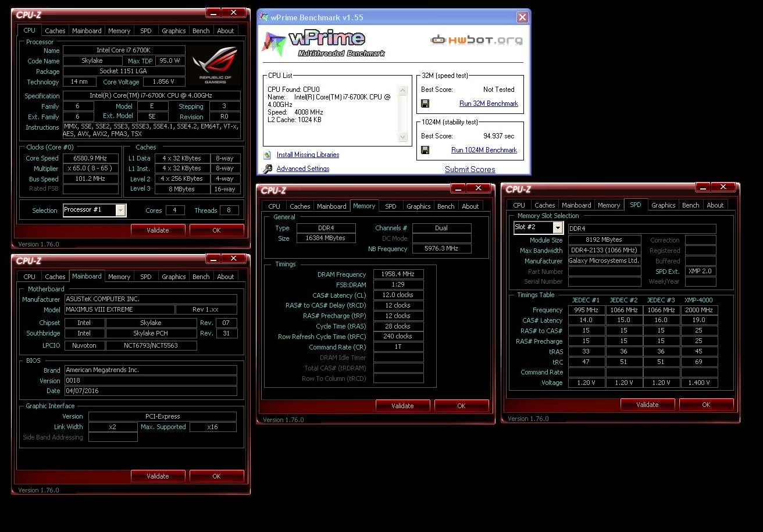Screen dimensions: 763x532
Task: Open the HWBOT.org logo link
Action: [x=476, y=40]
